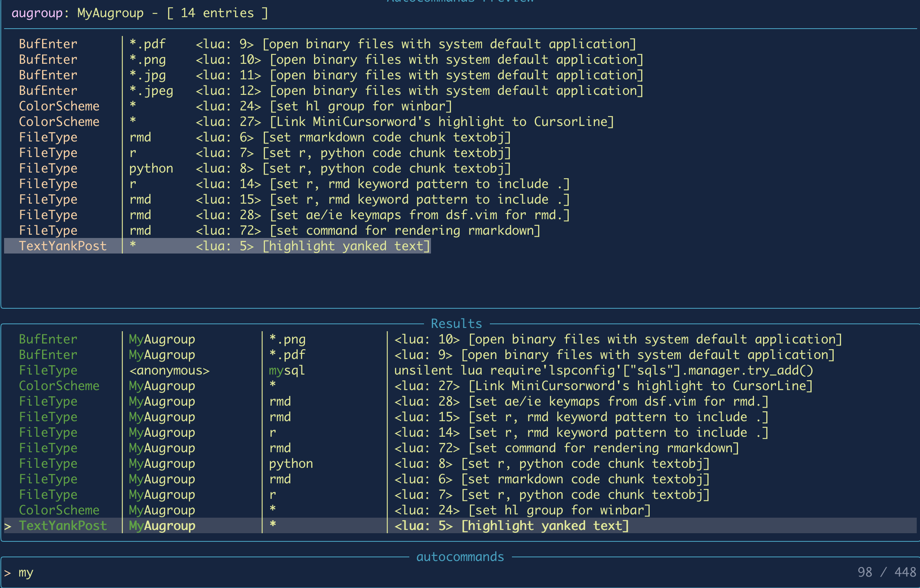Select the FileType rmd textobj entry

(164, 137)
